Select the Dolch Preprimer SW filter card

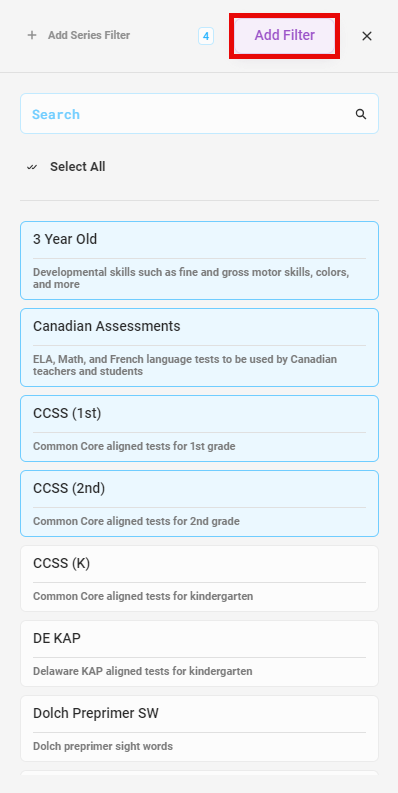pos(199,728)
